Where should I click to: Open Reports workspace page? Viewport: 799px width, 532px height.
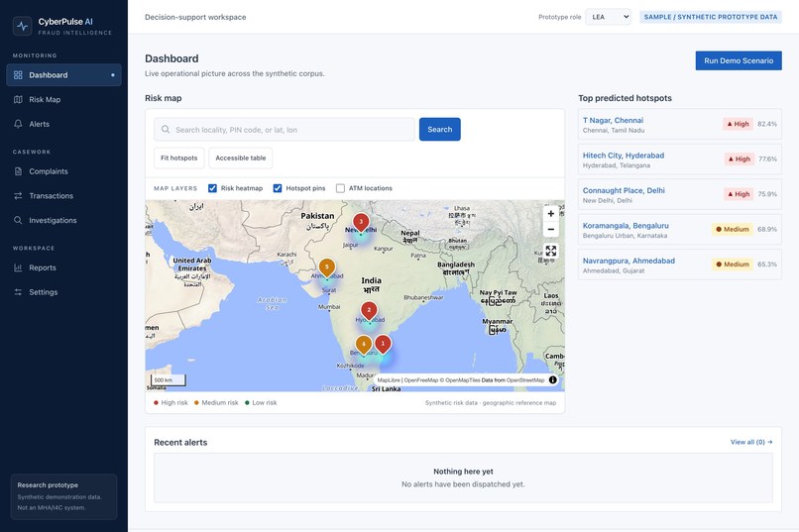[63, 267]
